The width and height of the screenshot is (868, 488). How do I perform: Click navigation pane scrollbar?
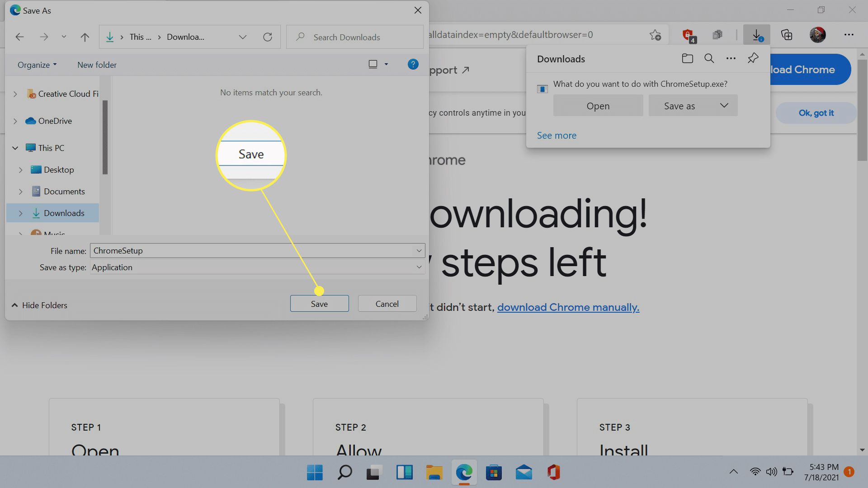click(105, 137)
